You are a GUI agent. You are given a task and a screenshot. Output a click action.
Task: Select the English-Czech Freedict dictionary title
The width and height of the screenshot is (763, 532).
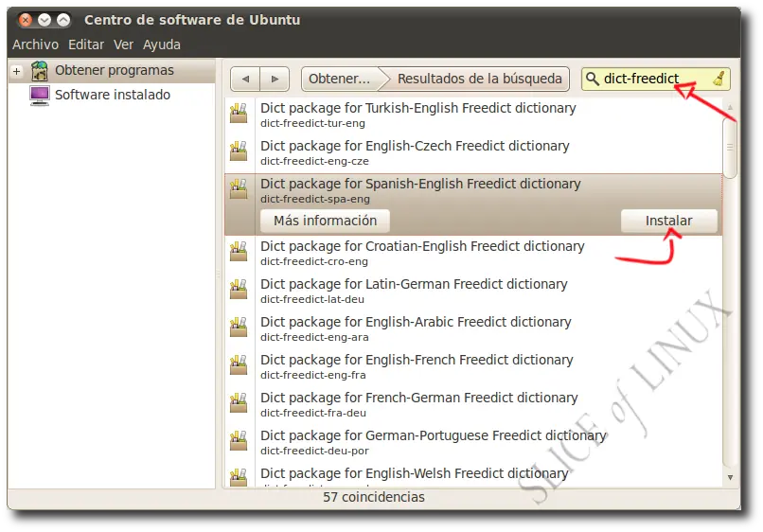coord(415,146)
